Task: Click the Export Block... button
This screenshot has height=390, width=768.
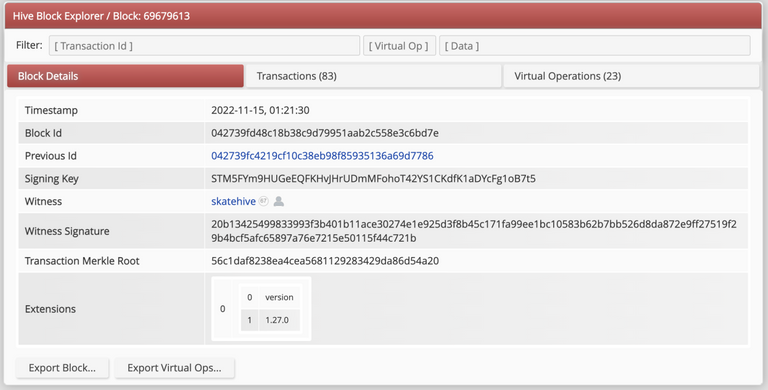Action: (x=62, y=368)
